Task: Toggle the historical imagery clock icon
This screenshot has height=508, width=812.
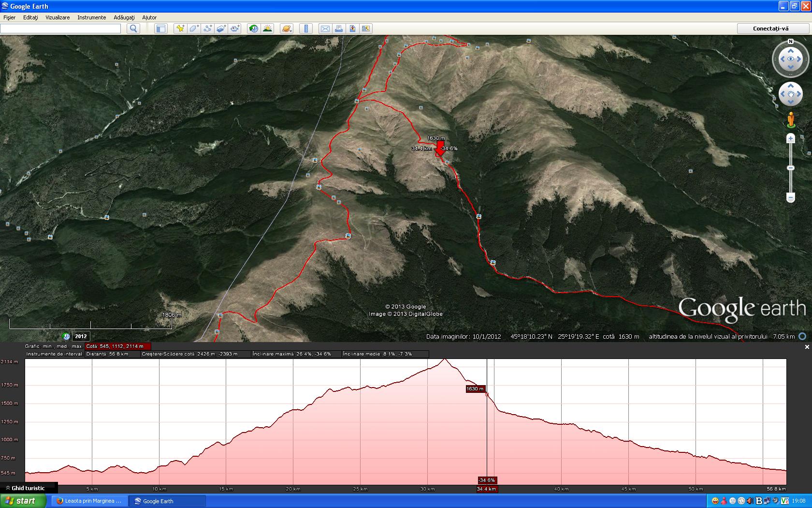Action: (253, 29)
